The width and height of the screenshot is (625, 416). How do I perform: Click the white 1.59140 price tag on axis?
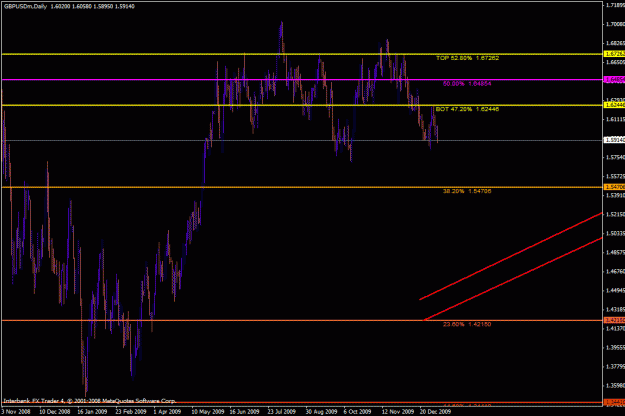pyautogui.click(x=614, y=140)
